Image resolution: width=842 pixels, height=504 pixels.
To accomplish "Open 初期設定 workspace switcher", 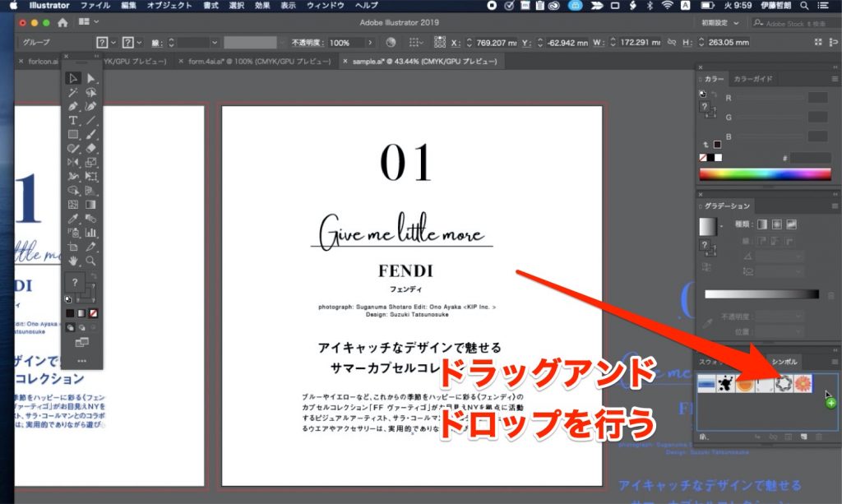I will pos(719,23).
